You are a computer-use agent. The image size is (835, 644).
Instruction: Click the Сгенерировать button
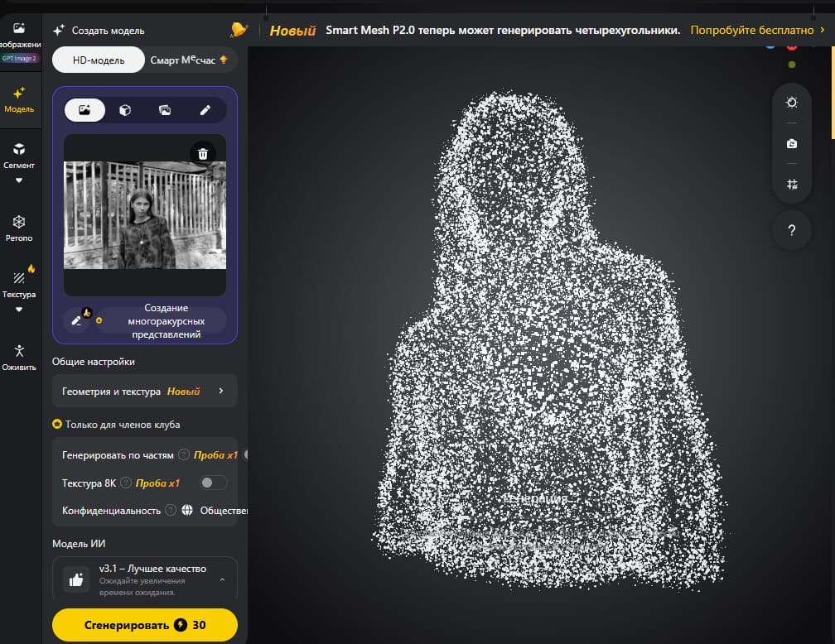144,625
